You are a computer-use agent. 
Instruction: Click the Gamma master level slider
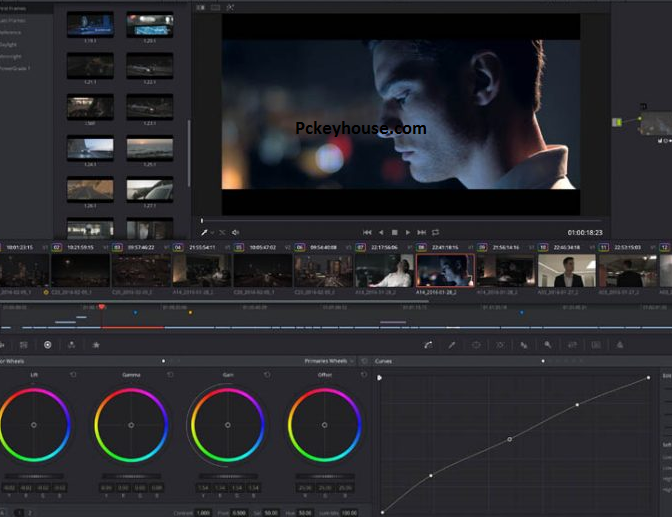coord(131,476)
